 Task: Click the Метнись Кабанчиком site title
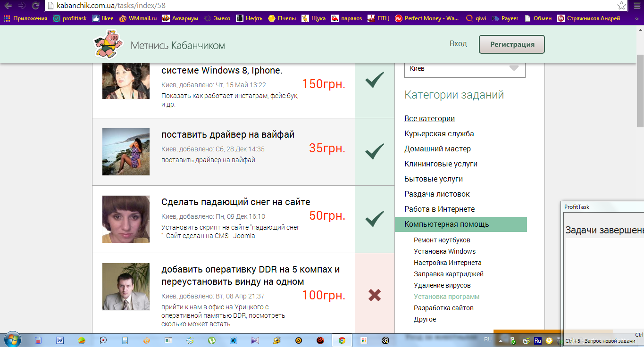coord(178,45)
